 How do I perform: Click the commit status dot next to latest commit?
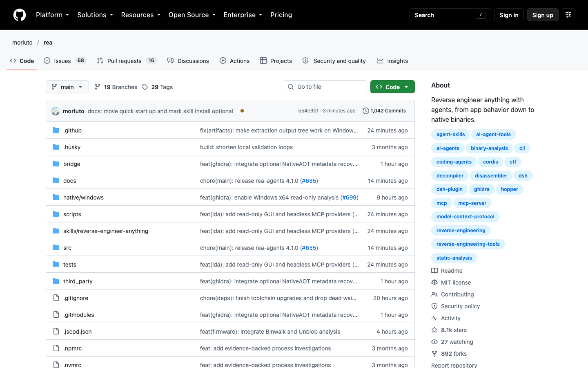242,111
